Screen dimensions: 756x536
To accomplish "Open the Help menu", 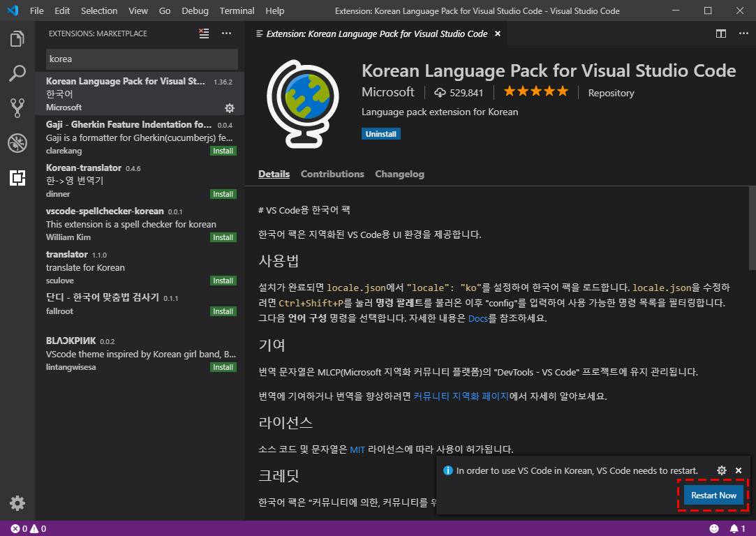I will pyautogui.click(x=275, y=10).
